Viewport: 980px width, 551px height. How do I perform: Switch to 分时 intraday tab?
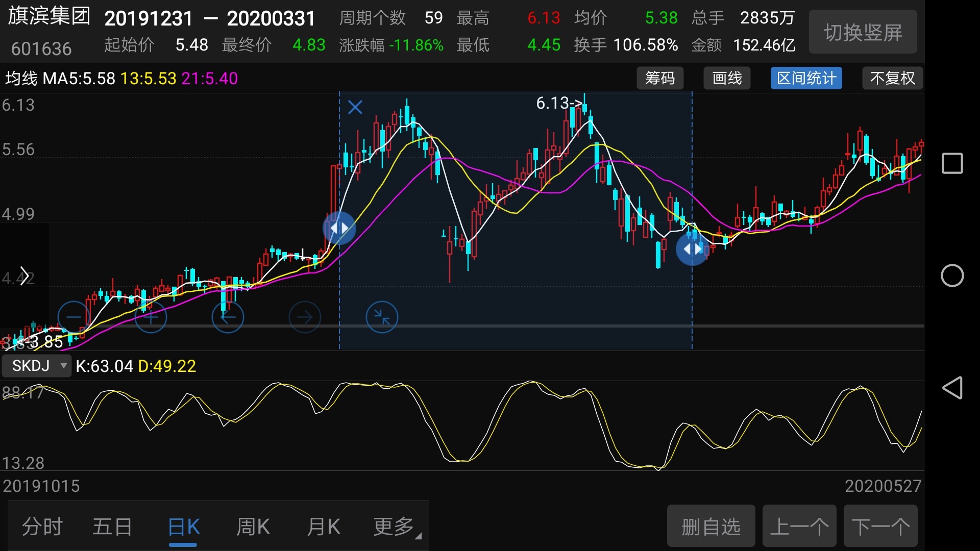[42, 527]
